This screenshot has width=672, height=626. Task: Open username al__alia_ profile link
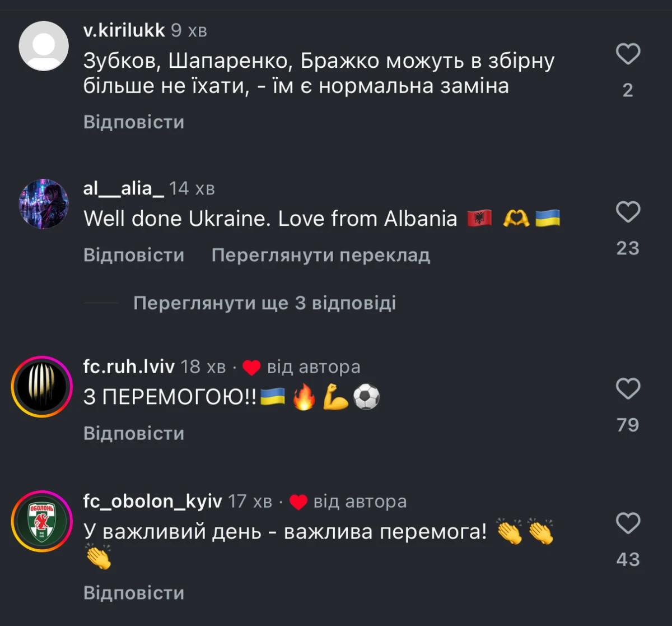(x=124, y=188)
